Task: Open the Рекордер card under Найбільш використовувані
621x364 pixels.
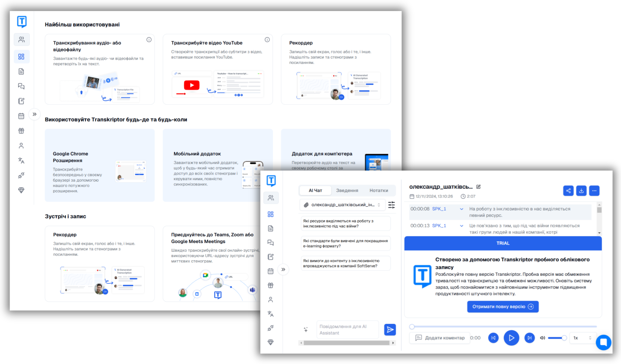Action: click(336, 69)
